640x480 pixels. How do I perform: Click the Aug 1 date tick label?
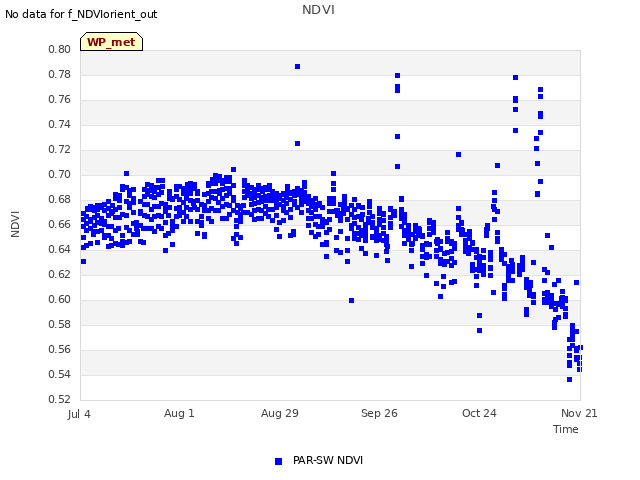pyautogui.click(x=179, y=413)
